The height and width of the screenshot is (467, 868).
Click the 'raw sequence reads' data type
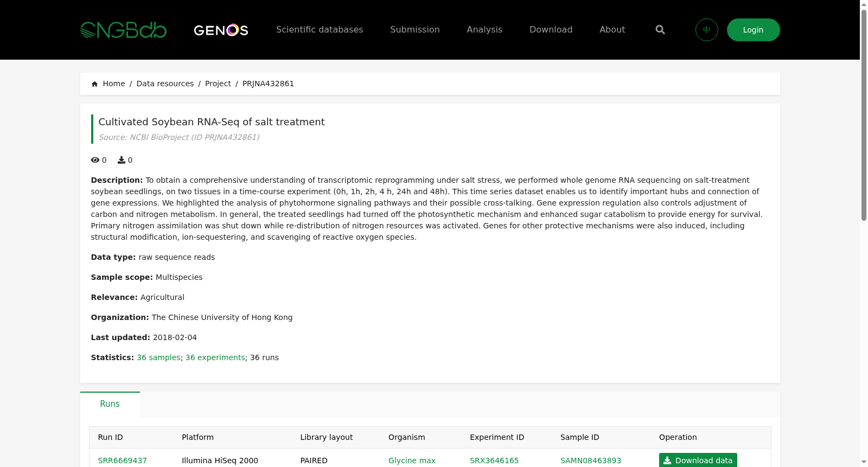click(176, 257)
